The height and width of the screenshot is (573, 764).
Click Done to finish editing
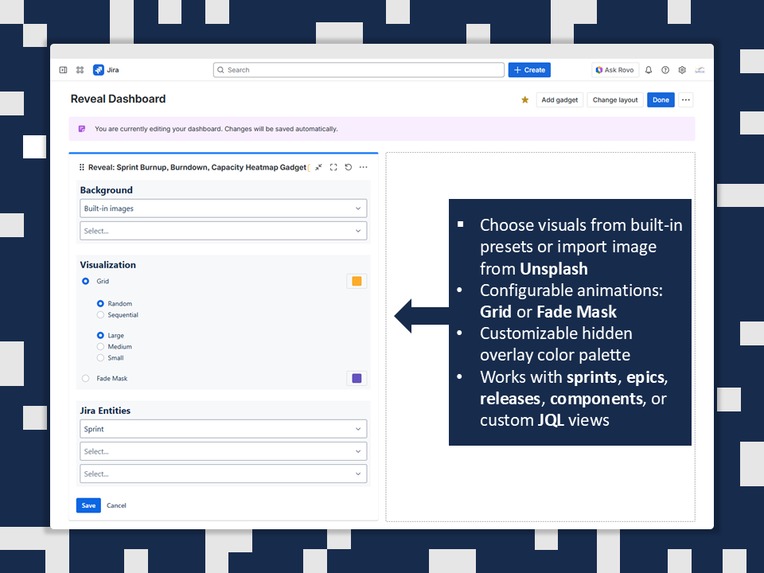pos(661,100)
